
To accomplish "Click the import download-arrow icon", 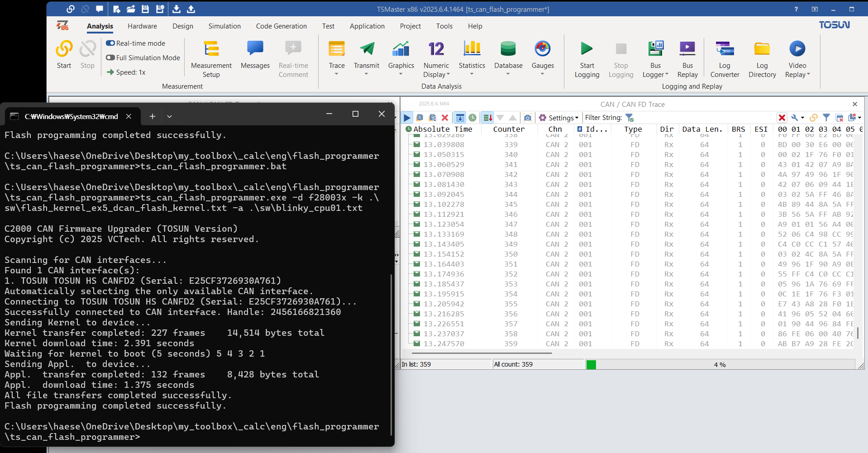I will pyautogui.click(x=176, y=9).
